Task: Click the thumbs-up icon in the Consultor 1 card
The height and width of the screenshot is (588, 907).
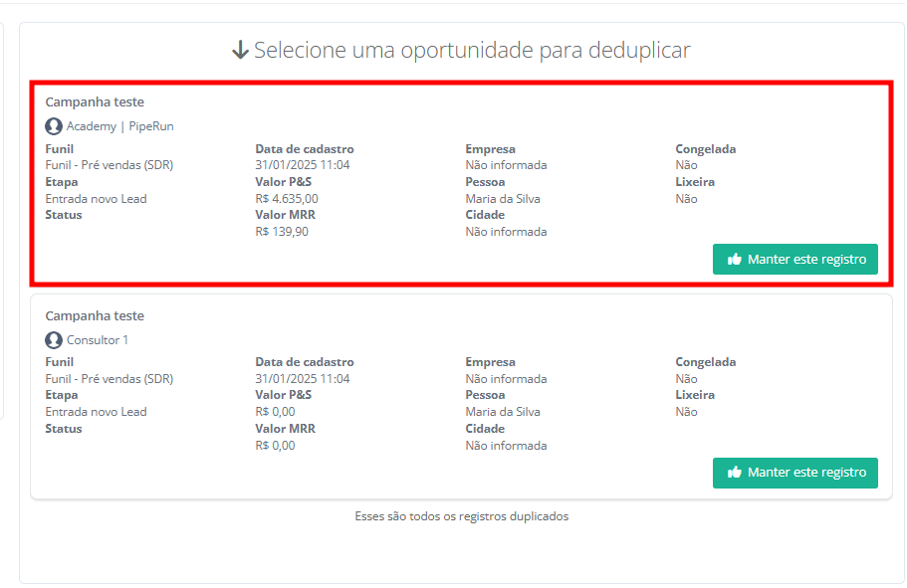Action: tap(735, 473)
